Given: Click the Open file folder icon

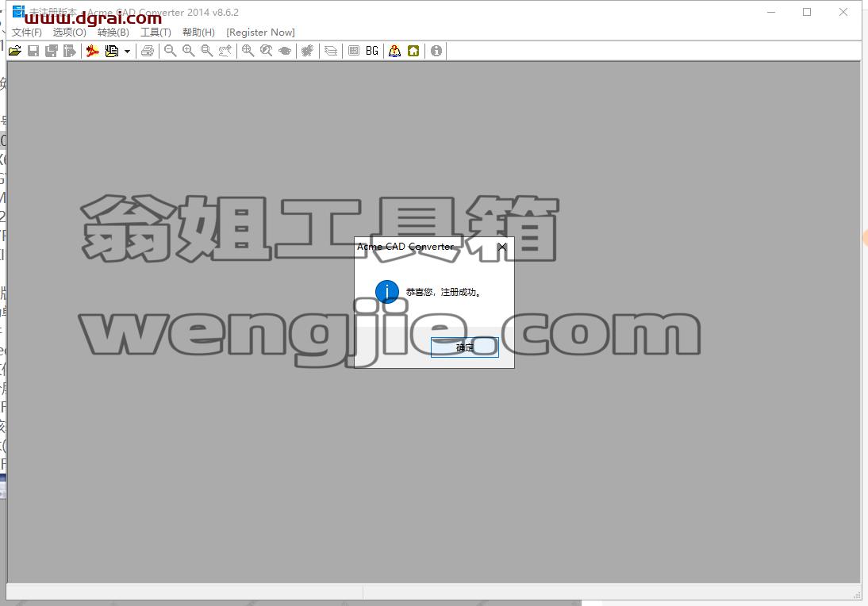Looking at the screenshot, I should pos(15,51).
